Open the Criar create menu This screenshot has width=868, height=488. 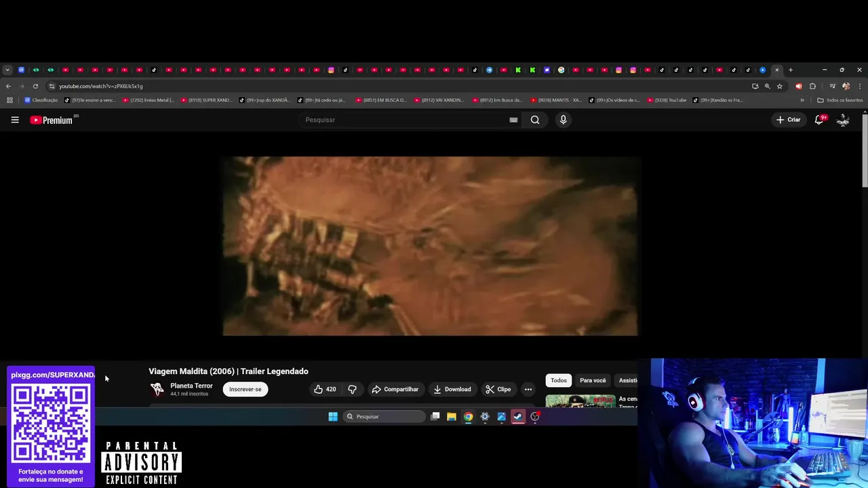(x=789, y=120)
